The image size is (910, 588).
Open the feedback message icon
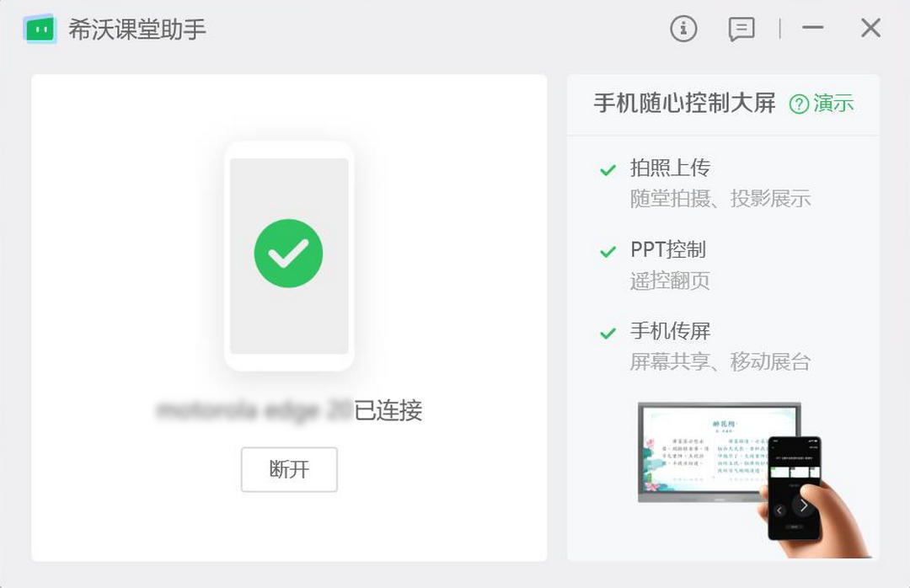tap(741, 29)
